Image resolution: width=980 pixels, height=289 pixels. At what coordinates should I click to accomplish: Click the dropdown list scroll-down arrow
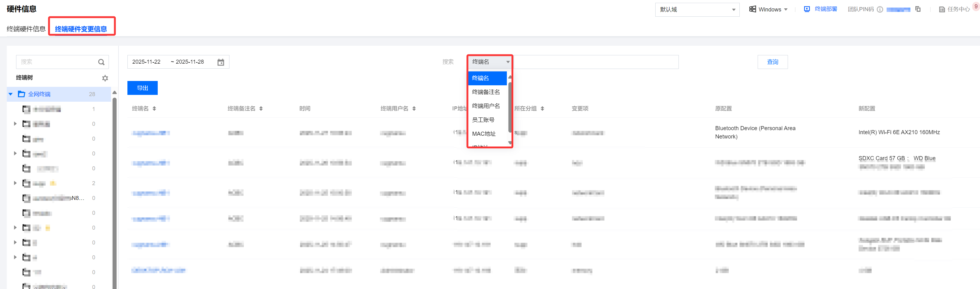click(x=510, y=143)
